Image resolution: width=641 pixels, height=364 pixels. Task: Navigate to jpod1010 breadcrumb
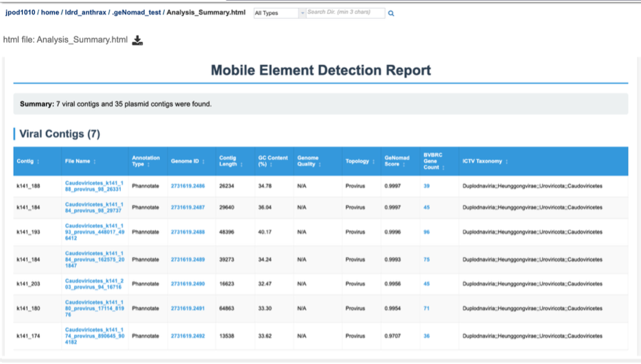tap(20, 12)
